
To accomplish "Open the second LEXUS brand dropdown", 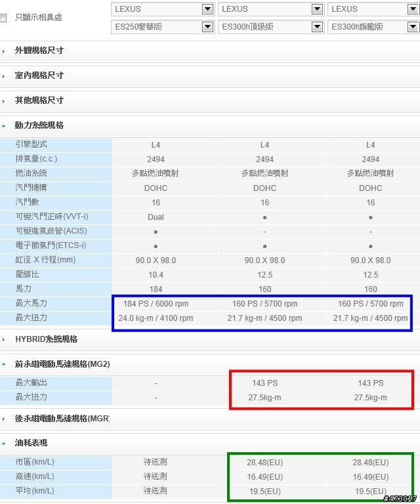I will tap(271, 9).
